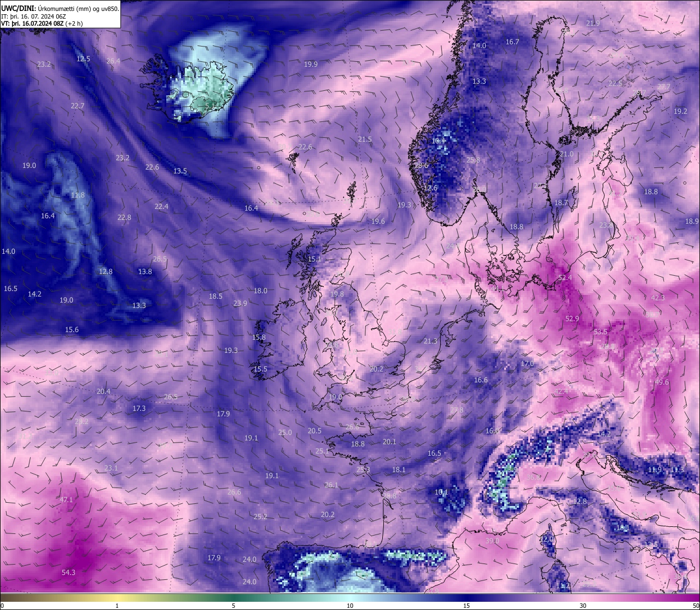The width and height of the screenshot is (700, 610).
Task: Click the 15.6 value label
Action: coord(72,329)
